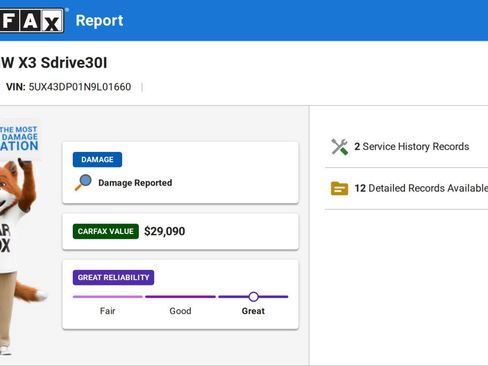The height and width of the screenshot is (366, 488).
Task: Click the Fair segment of reliability bar
Action: (108, 296)
